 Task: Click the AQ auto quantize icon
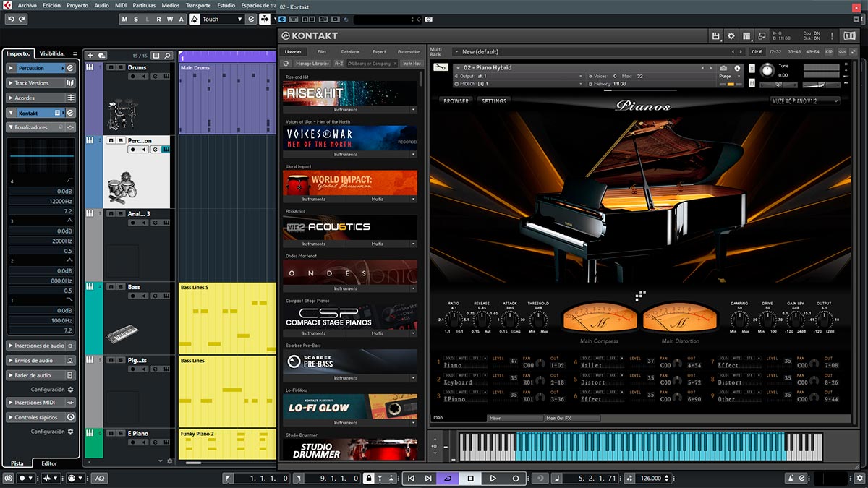99,479
